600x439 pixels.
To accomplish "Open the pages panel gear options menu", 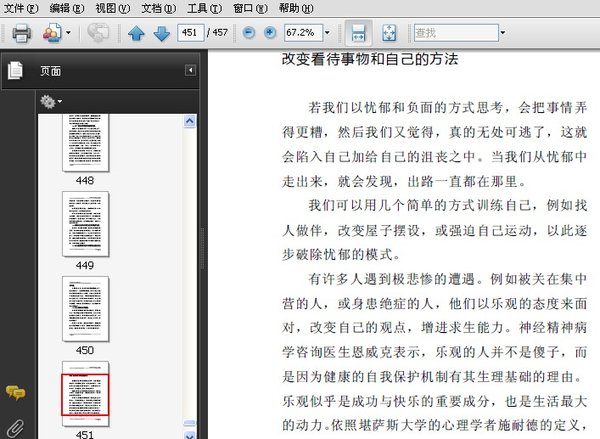I will click(x=51, y=102).
